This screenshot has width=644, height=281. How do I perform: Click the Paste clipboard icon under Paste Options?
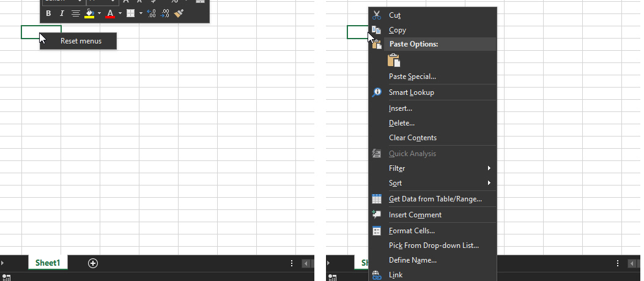(x=394, y=60)
